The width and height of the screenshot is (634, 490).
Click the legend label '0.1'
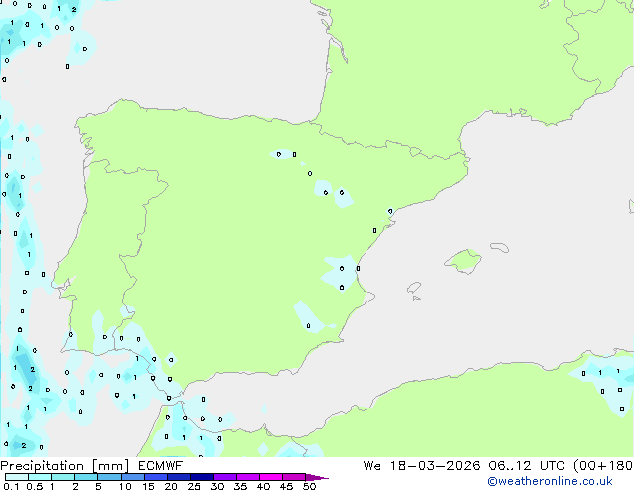tap(11, 486)
